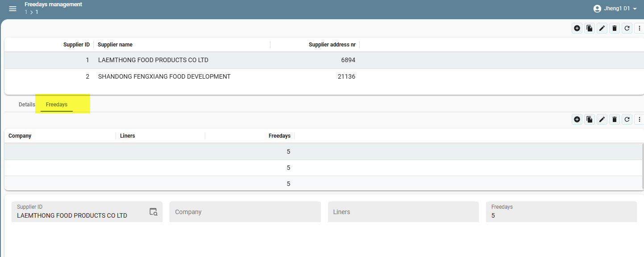Edit the supplier using the top pencil icon
The image size is (644, 257).
click(602, 28)
